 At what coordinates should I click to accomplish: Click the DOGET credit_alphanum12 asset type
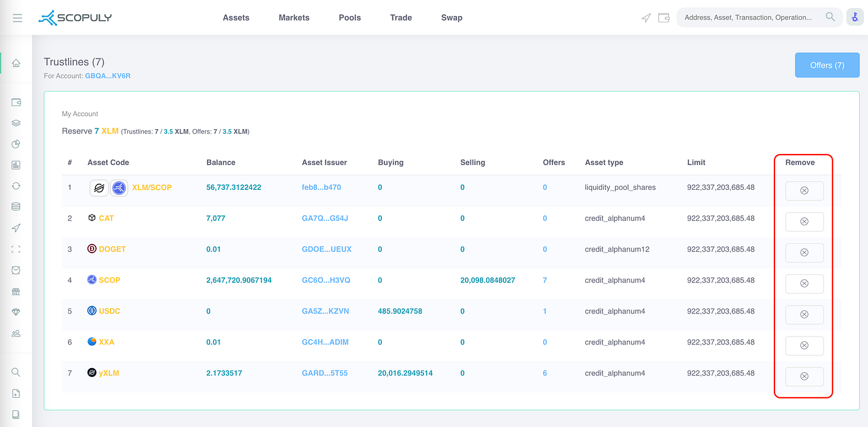[617, 249]
